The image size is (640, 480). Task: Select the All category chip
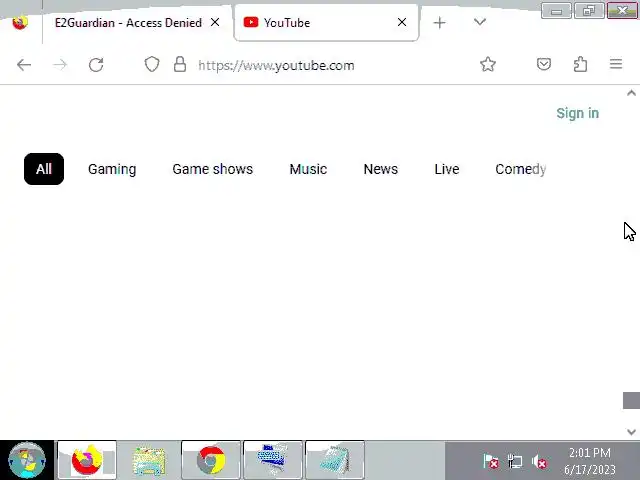point(44,169)
